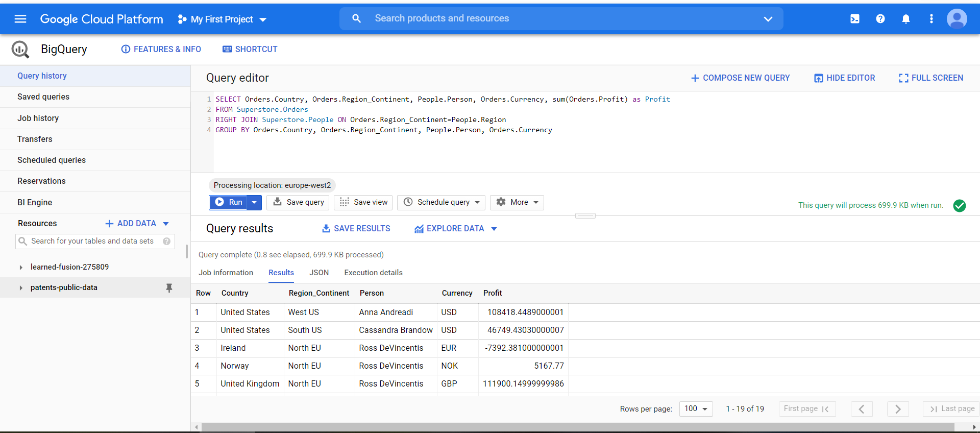Expand the search bar dropdown chevron
This screenshot has width=980, height=433.
(768, 19)
